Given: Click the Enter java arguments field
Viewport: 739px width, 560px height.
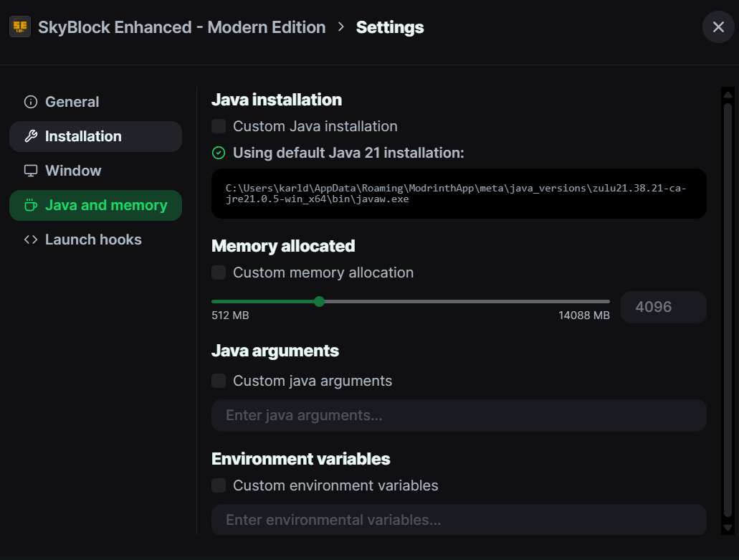Looking at the screenshot, I should (x=459, y=415).
